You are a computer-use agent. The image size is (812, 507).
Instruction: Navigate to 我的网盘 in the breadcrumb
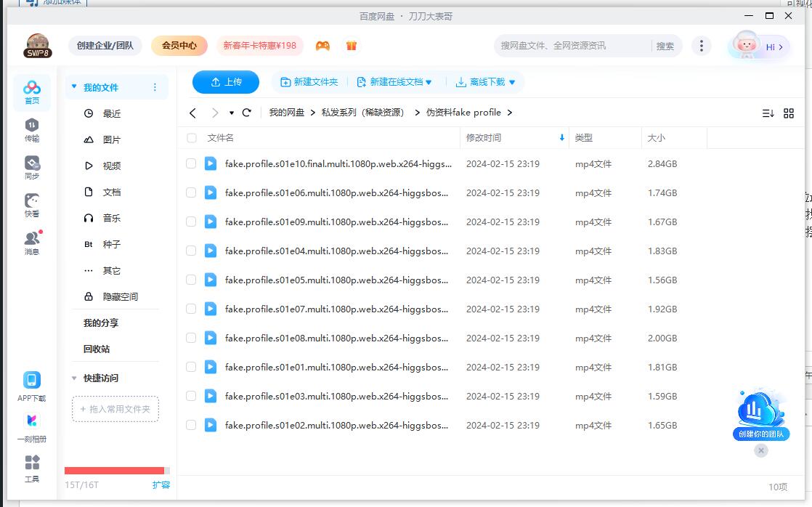pos(288,113)
